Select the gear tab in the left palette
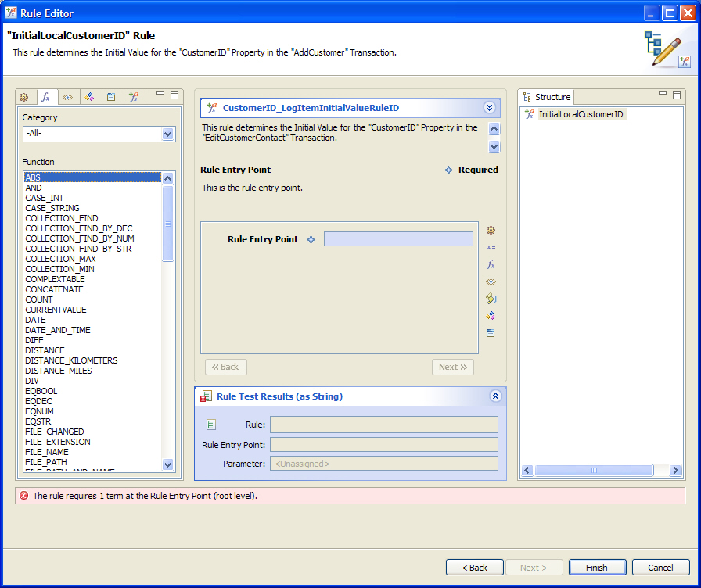This screenshot has width=701, height=588. pyautogui.click(x=23, y=97)
